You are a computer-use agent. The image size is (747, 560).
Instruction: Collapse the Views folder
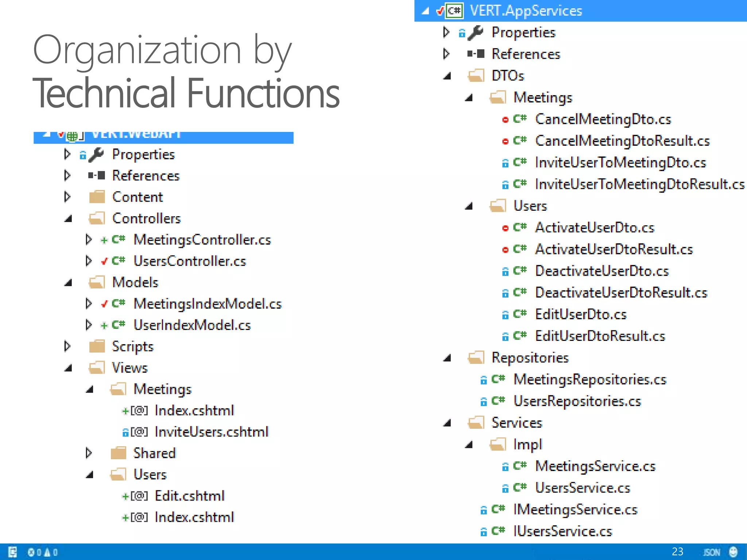coord(68,368)
